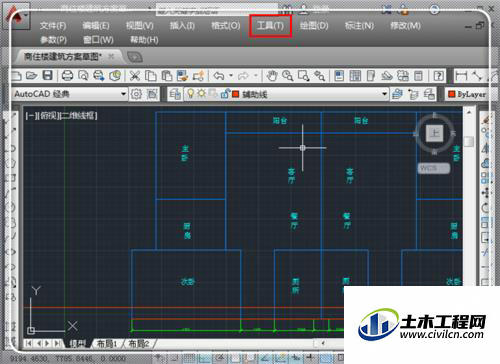Open the 辅助线 layer dropdown
Screen dimensions: 500x364
point(287,94)
